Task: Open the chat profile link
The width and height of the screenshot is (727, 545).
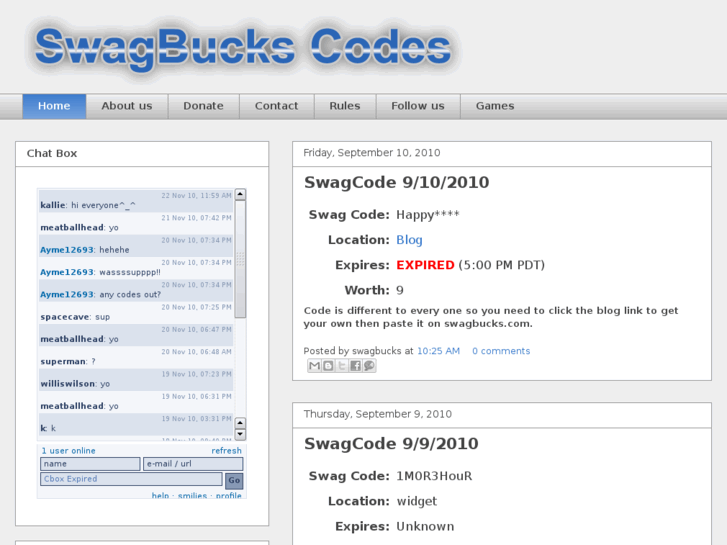Action: [x=229, y=495]
